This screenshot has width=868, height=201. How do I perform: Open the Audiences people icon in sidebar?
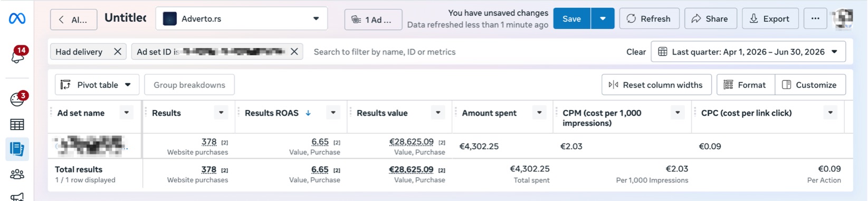17,174
